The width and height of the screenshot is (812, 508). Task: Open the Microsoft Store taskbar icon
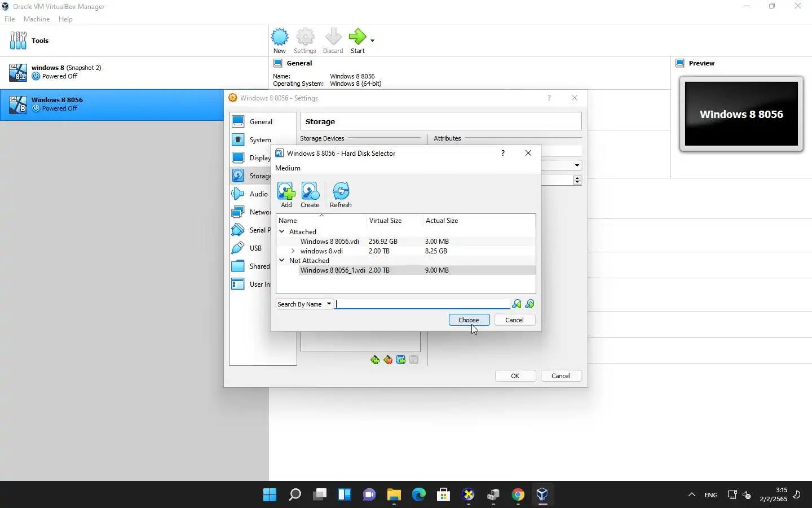[444, 495]
